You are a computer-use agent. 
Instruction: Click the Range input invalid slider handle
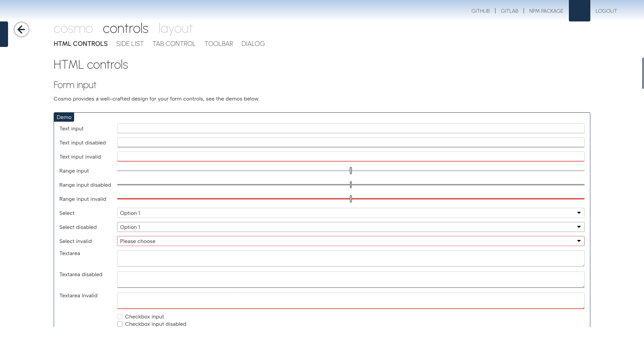point(351,199)
